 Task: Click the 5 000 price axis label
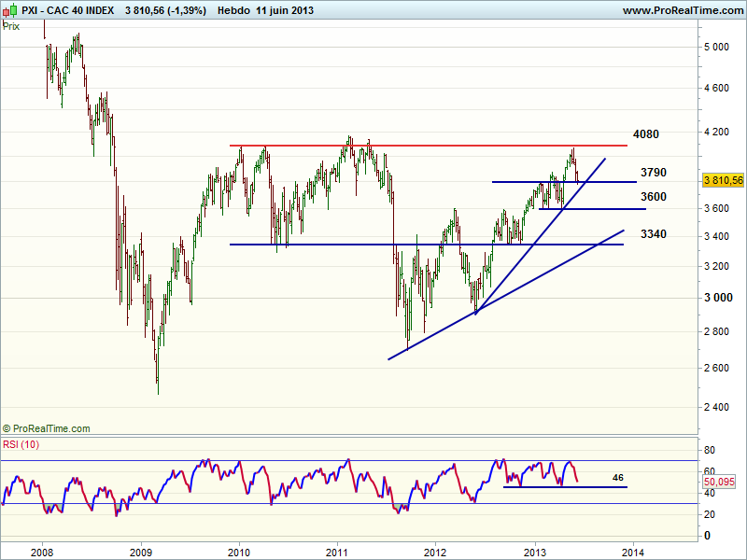(x=717, y=47)
